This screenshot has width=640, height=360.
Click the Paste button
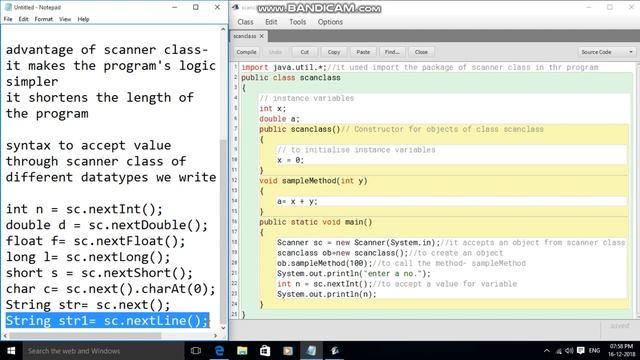point(363,52)
